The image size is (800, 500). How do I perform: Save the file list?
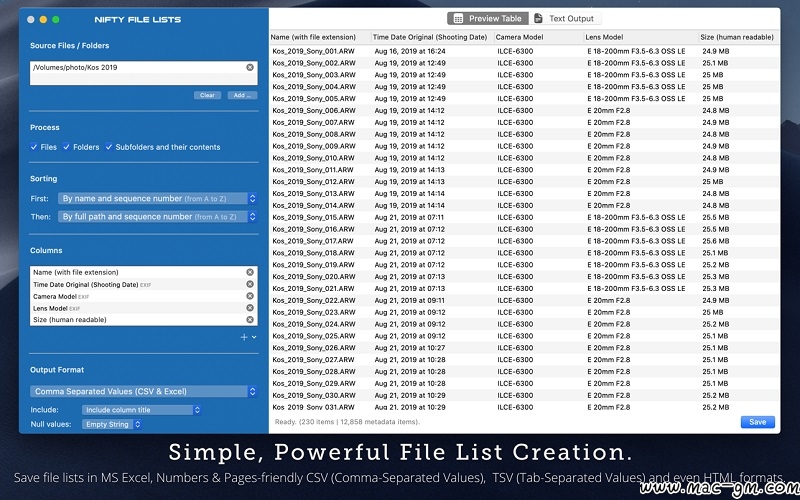pyautogui.click(x=758, y=422)
